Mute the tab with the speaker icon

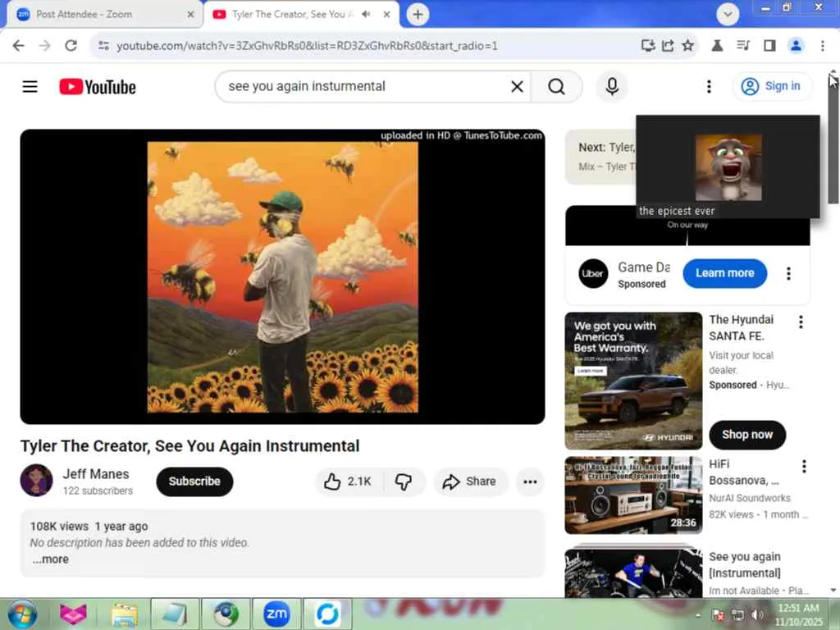point(367,15)
